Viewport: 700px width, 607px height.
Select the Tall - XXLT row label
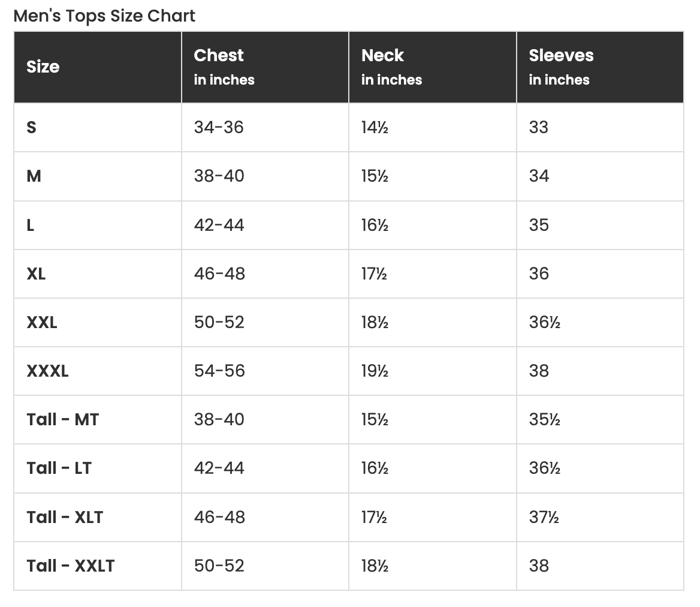point(70,566)
